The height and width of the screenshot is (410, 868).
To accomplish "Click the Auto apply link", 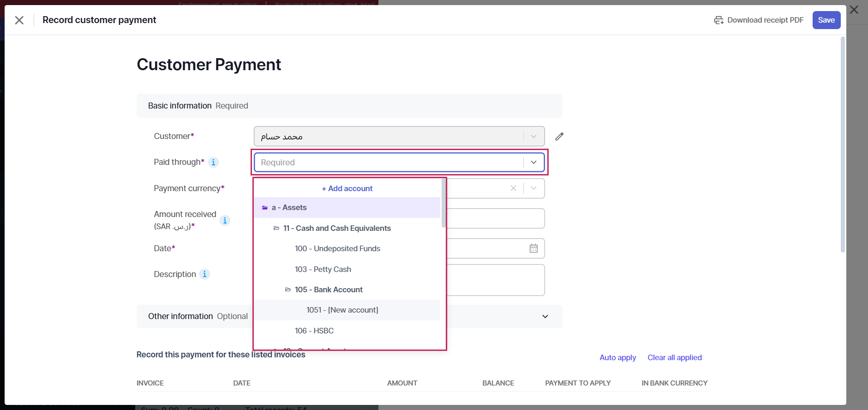I will coord(617,358).
